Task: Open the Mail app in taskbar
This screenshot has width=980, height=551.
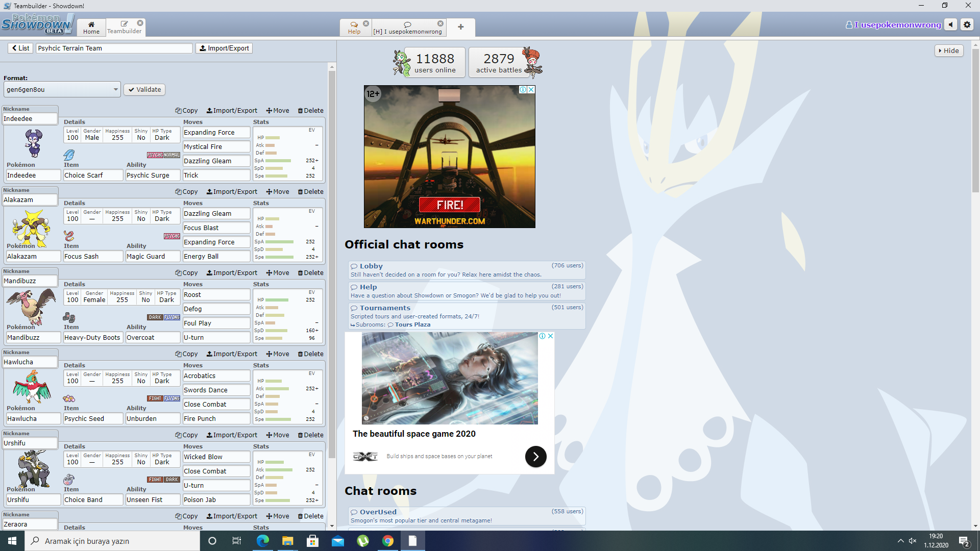Action: pos(338,541)
